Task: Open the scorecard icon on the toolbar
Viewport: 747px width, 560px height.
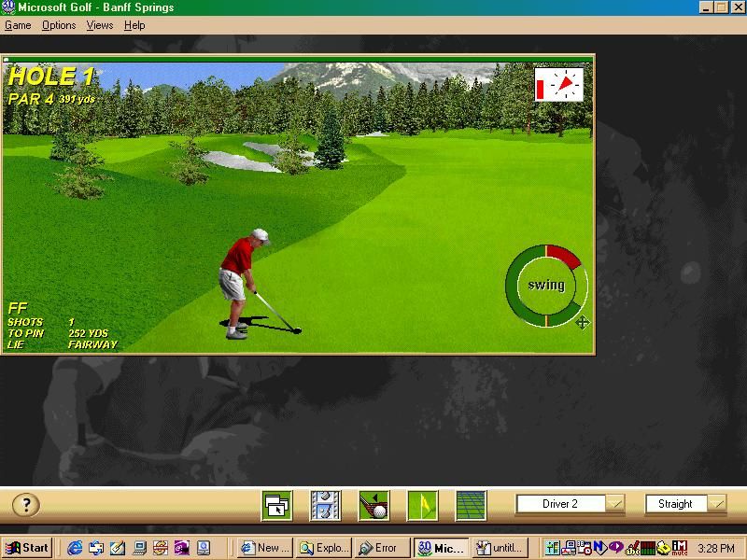Action: click(x=325, y=503)
